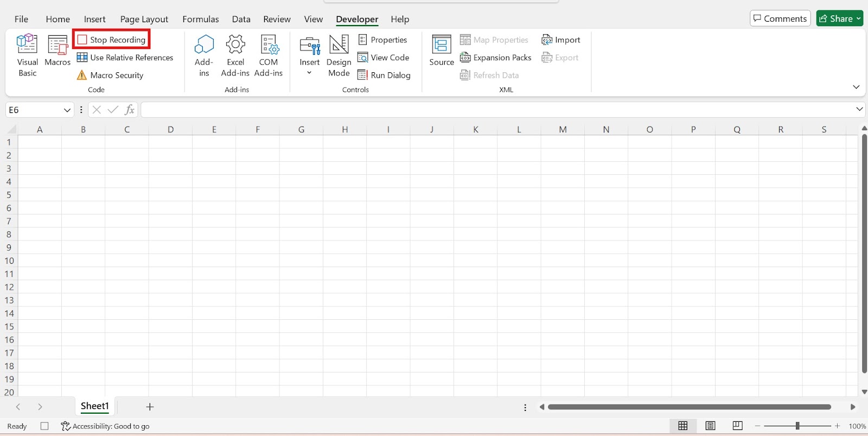Go to the next sheet arrow
The height and width of the screenshot is (436, 868).
coord(40,407)
